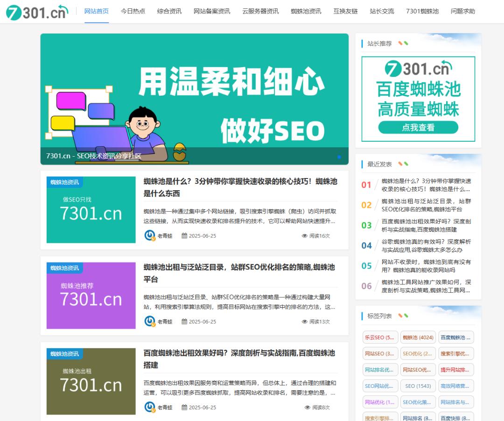Click author avatar under 蜘蛛池是什么 article
The width and height of the screenshot is (504, 421).
point(150,235)
